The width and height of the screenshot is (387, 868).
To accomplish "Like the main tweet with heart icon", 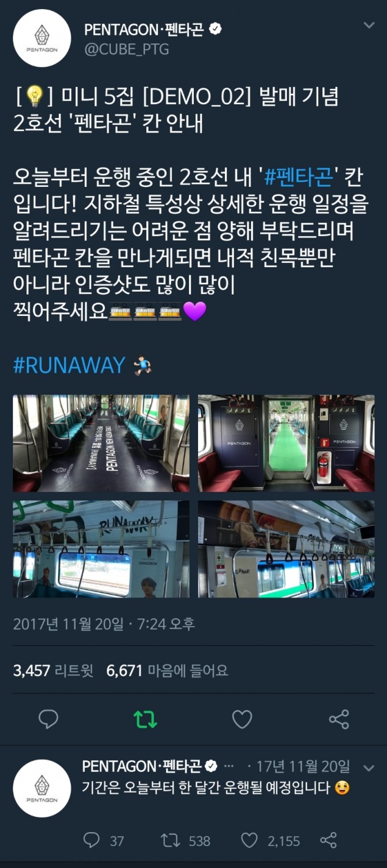I will tap(242, 719).
